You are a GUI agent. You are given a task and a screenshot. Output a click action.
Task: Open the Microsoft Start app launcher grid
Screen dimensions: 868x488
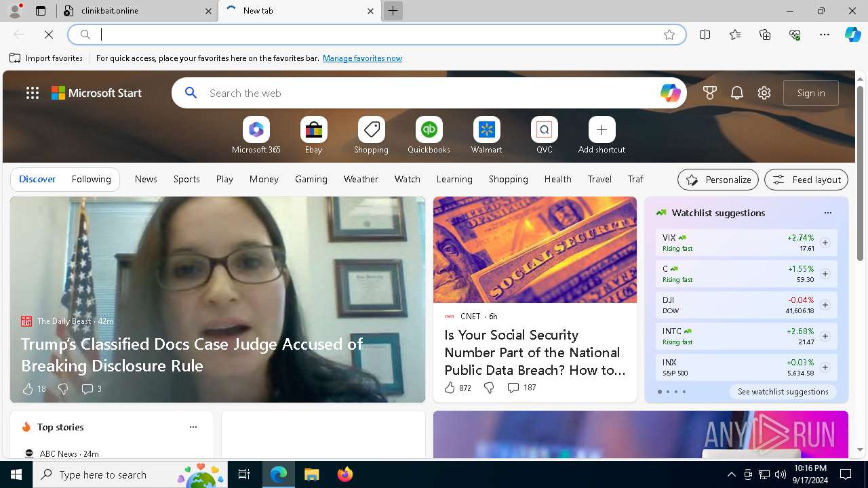[33, 93]
